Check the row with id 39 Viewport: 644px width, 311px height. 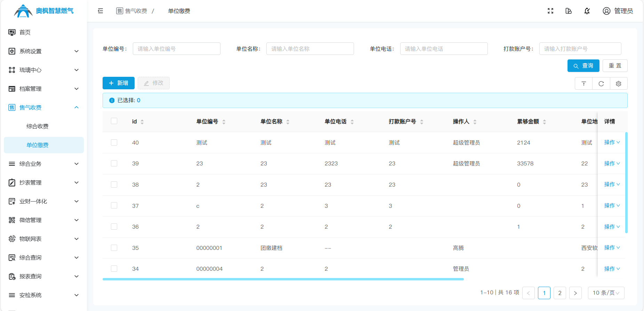114,163
